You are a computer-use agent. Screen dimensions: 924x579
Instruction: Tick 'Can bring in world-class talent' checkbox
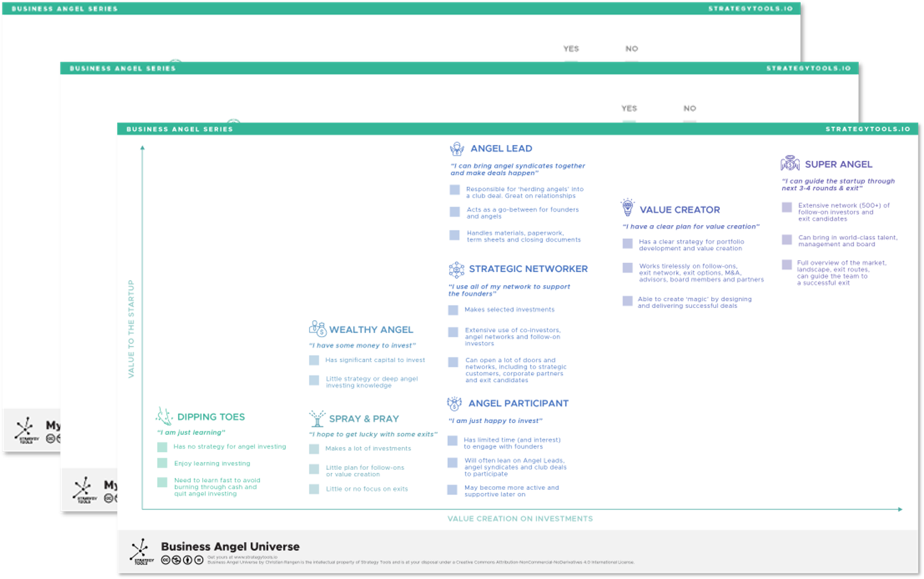coord(786,240)
